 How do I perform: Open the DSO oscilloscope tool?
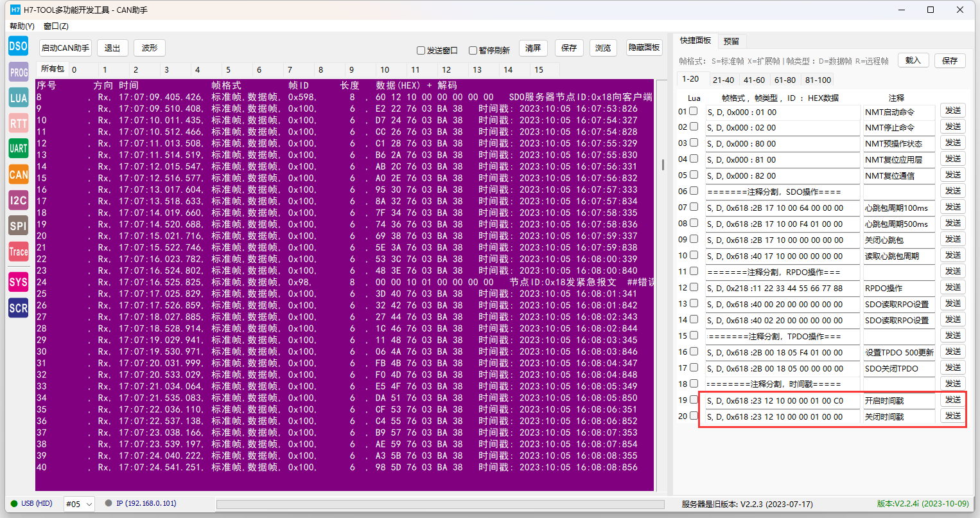tap(18, 46)
